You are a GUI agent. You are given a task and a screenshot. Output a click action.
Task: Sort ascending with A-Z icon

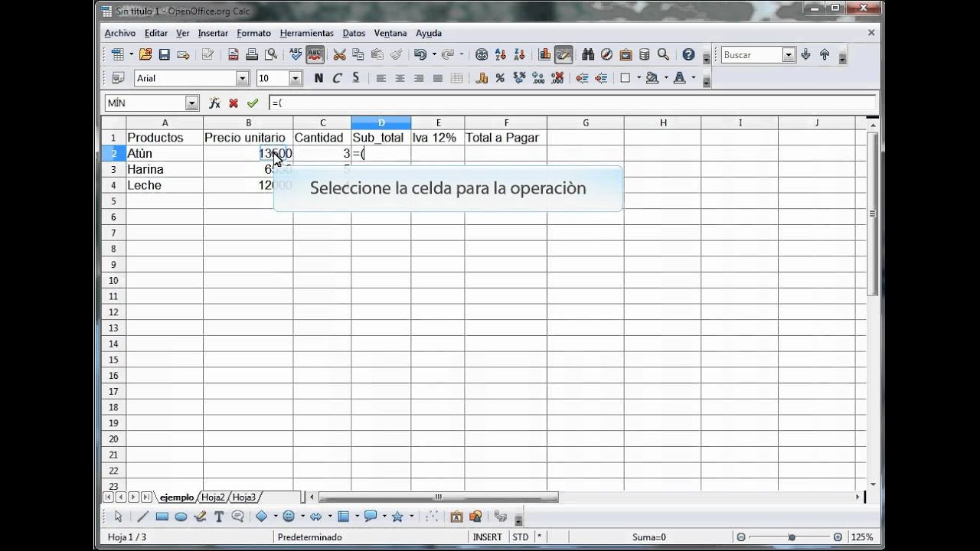[501, 54]
